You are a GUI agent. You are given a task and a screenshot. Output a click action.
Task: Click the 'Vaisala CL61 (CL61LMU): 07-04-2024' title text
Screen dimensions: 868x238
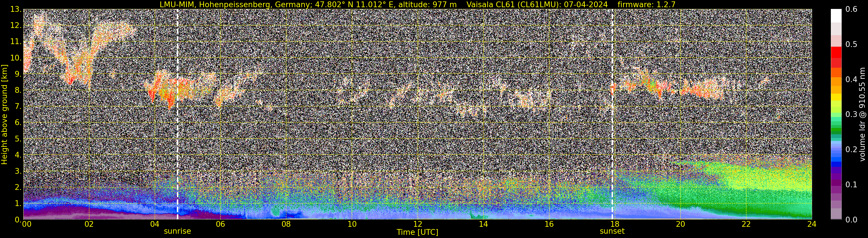click(537, 4)
